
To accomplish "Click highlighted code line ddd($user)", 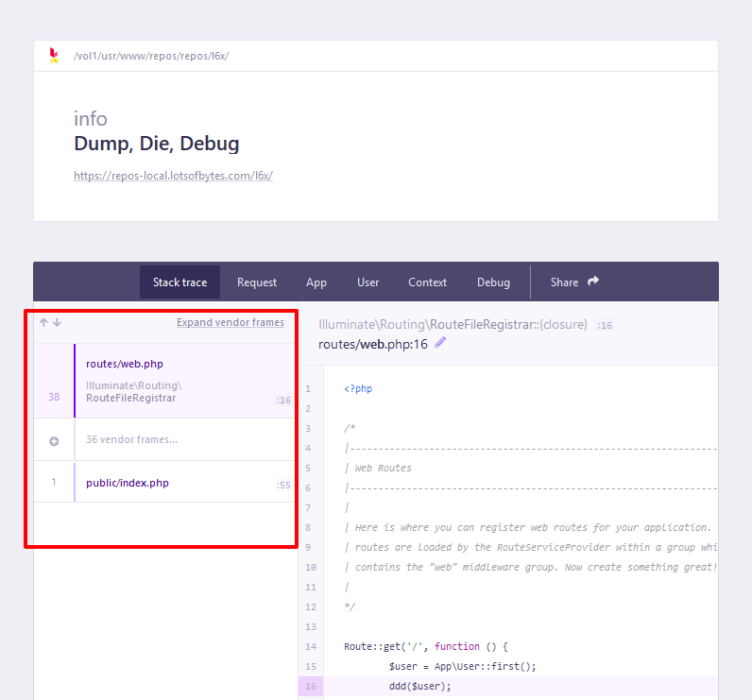I will pos(420,686).
